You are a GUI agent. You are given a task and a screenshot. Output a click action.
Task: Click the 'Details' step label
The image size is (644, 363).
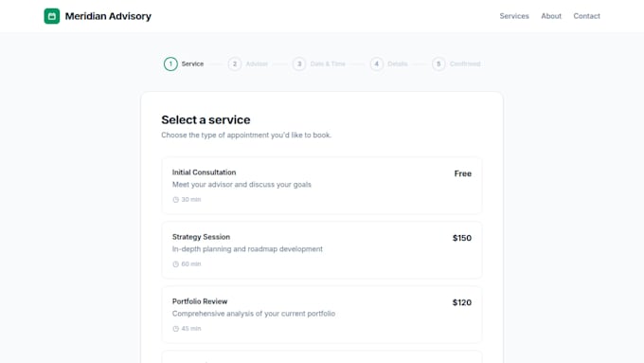coord(398,64)
